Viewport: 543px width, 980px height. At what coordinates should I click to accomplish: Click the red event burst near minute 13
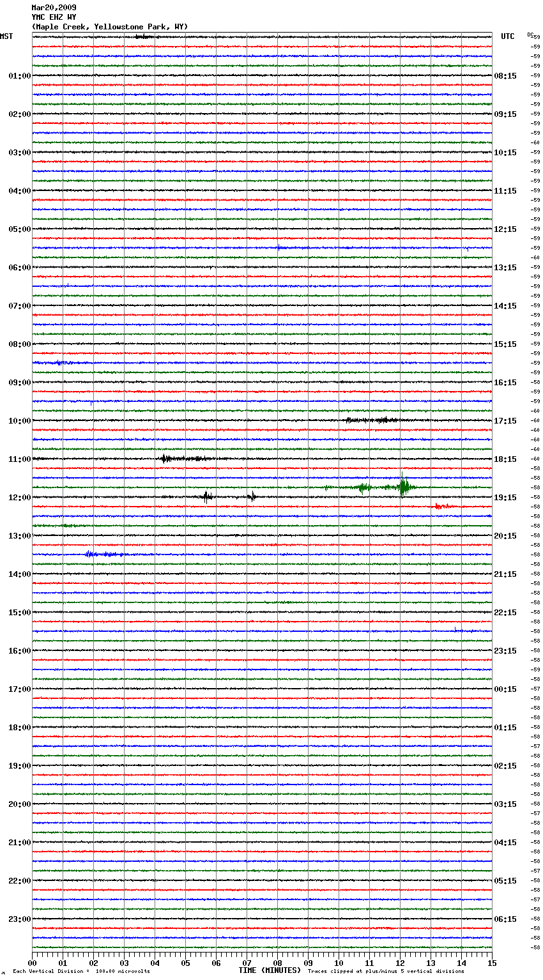pyautogui.click(x=443, y=506)
